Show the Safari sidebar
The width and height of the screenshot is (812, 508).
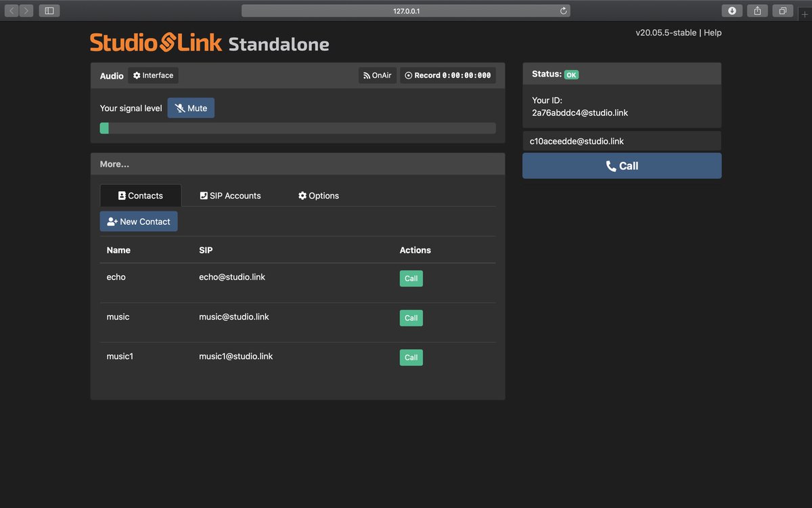tap(49, 11)
